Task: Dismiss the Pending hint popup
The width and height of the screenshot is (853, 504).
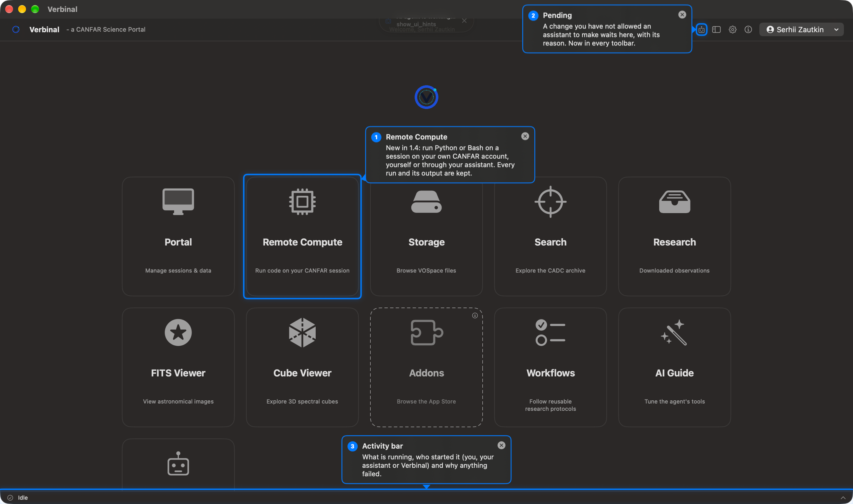Action: click(x=682, y=15)
